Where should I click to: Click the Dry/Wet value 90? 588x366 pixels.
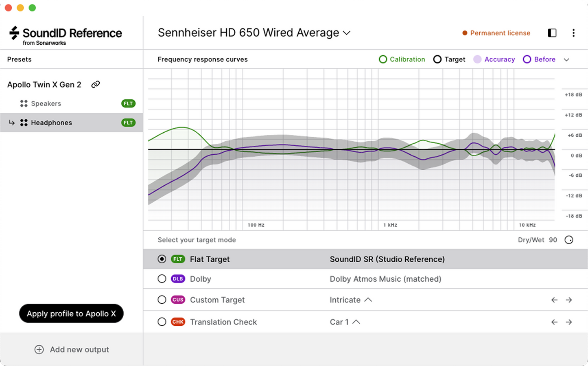(553, 240)
